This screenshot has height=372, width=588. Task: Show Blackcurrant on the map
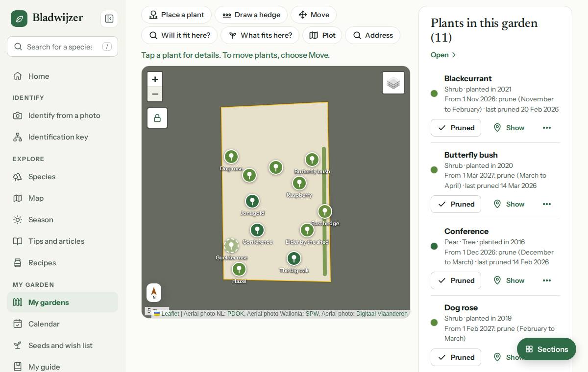point(509,128)
